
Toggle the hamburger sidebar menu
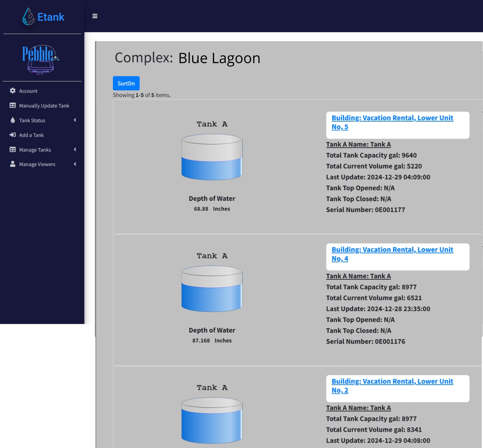coord(95,16)
